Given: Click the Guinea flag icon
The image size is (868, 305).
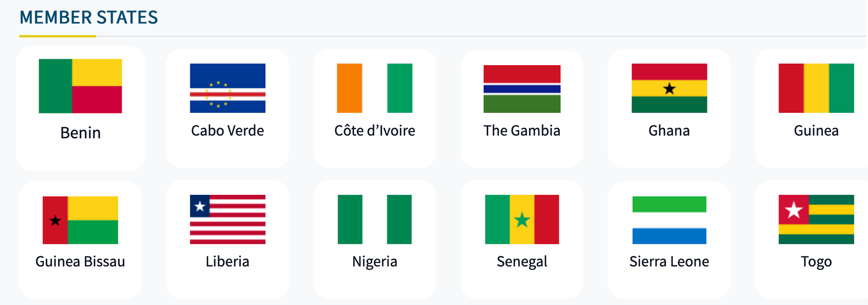Looking at the screenshot, I should coord(816,88).
